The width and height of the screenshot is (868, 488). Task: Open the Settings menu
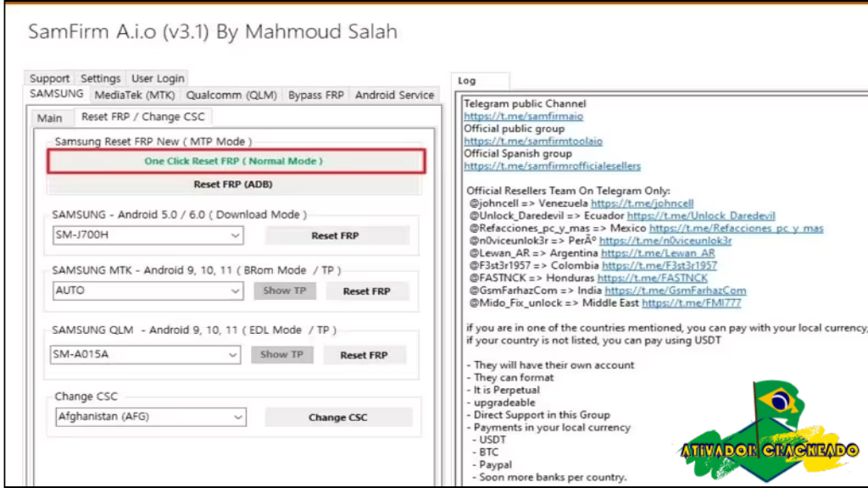pyautogui.click(x=100, y=78)
